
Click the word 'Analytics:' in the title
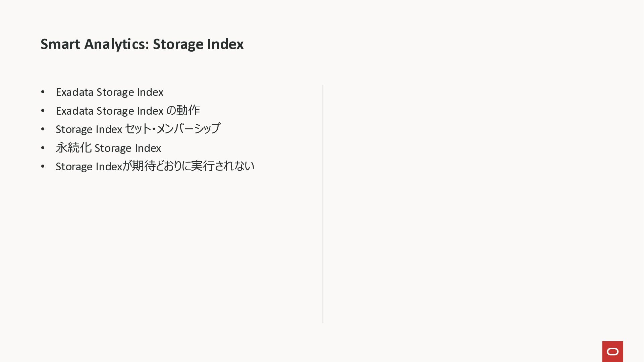(116, 44)
